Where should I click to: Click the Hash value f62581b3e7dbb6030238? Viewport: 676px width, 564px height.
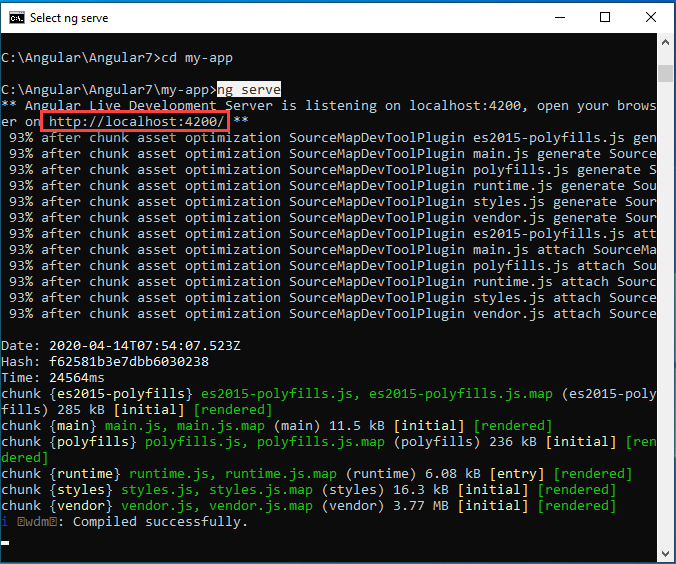pyautogui.click(x=129, y=362)
